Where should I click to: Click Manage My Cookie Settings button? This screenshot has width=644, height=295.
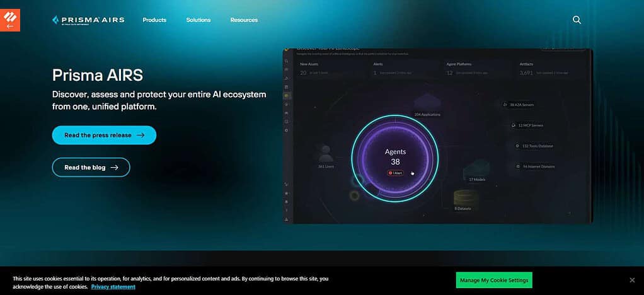[x=494, y=280]
